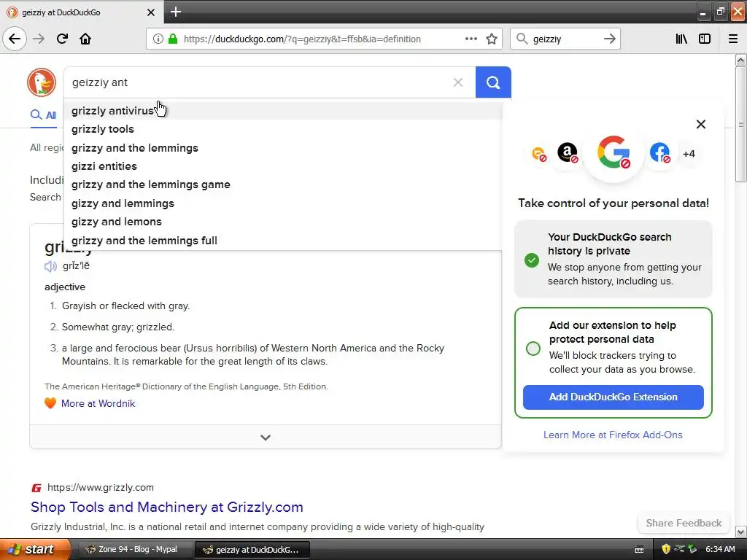Click the browser search box with geizziy
The height and width of the screenshot is (560, 747).
point(565,39)
